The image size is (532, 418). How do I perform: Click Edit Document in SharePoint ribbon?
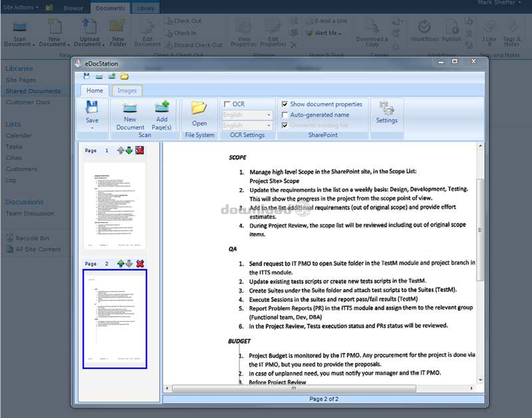(x=147, y=34)
